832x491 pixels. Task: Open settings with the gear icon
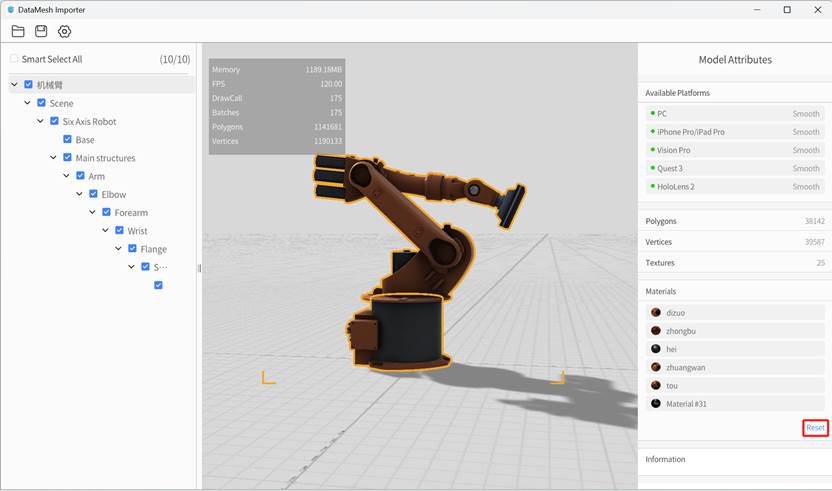click(x=64, y=31)
